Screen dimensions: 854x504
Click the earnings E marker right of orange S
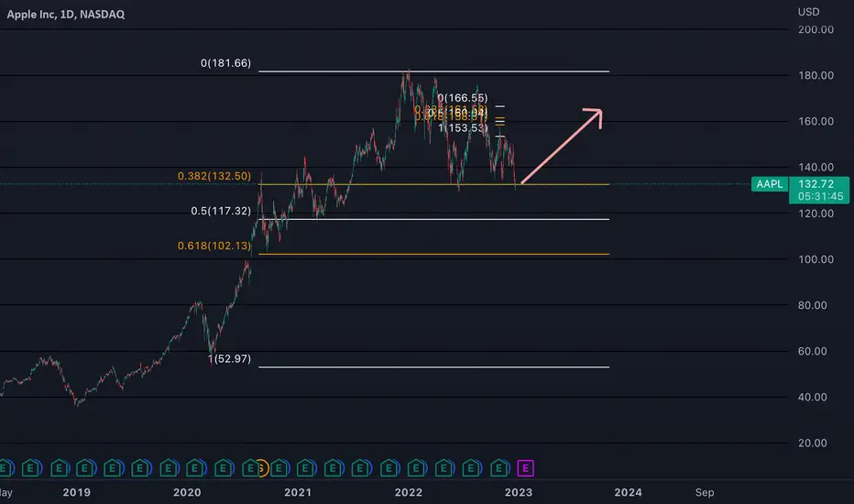[x=279, y=468]
